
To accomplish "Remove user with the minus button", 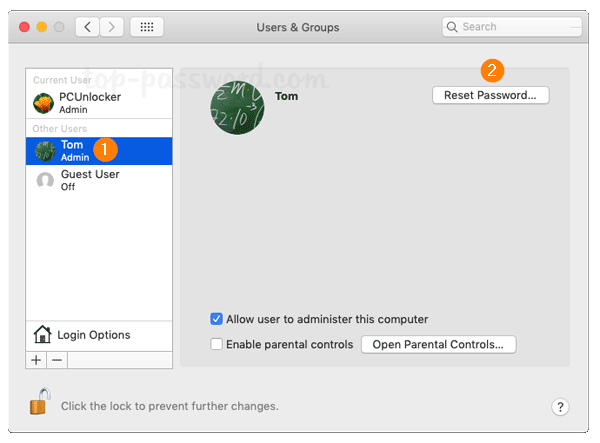I will point(57,360).
